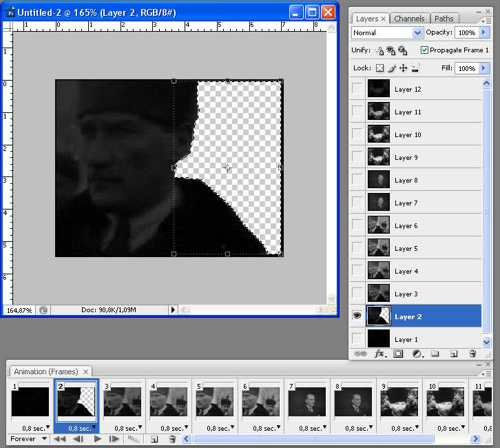Delete layer with Layers panel trash icon
This screenshot has height=448, width=500.
click(x=472, y=354)
